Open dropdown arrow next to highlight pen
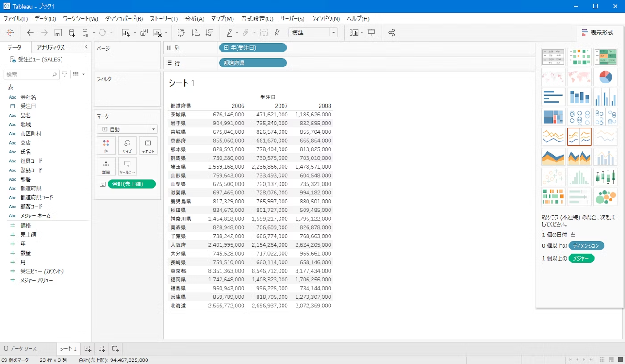 coord(237,33)
